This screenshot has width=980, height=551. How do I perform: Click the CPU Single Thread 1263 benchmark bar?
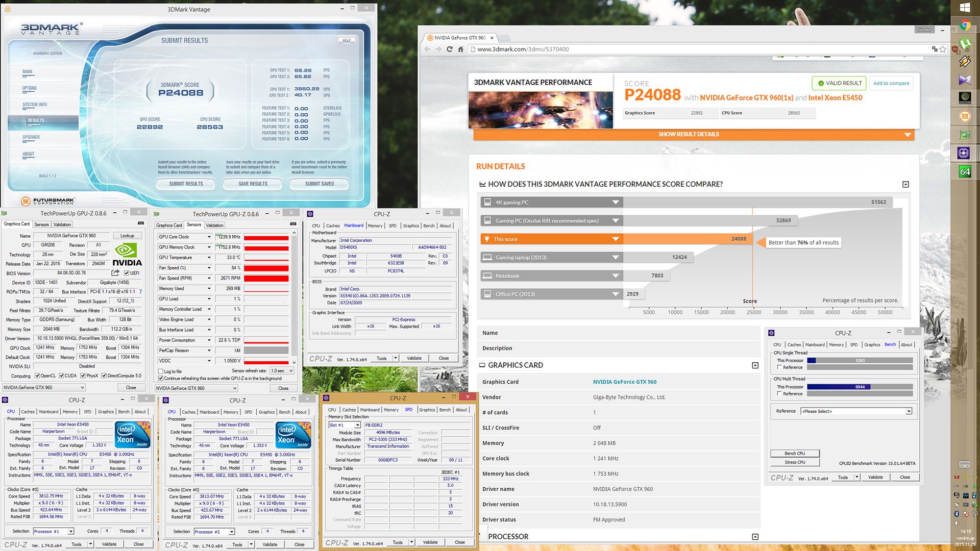pyautogui.click(x=860, y=360)
